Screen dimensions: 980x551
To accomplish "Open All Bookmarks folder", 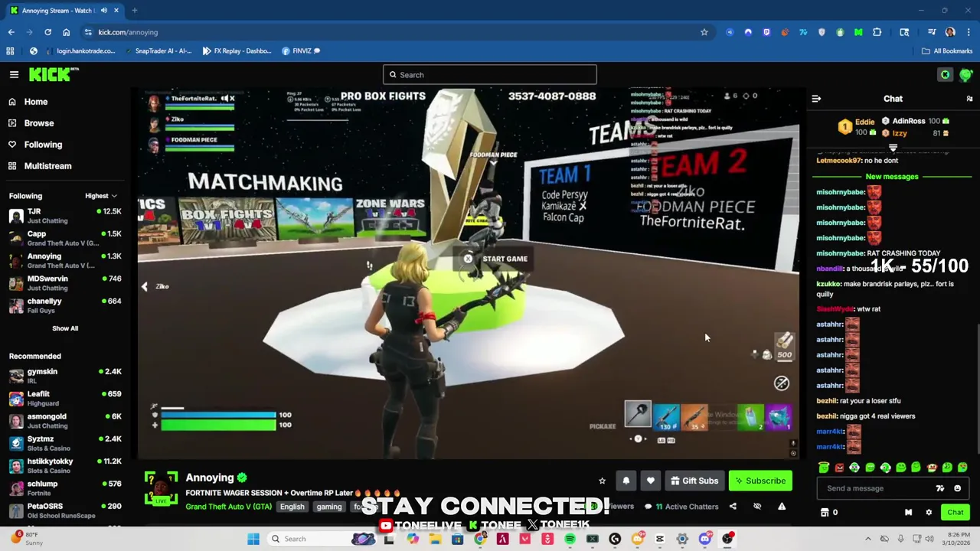I will (947, 51).
